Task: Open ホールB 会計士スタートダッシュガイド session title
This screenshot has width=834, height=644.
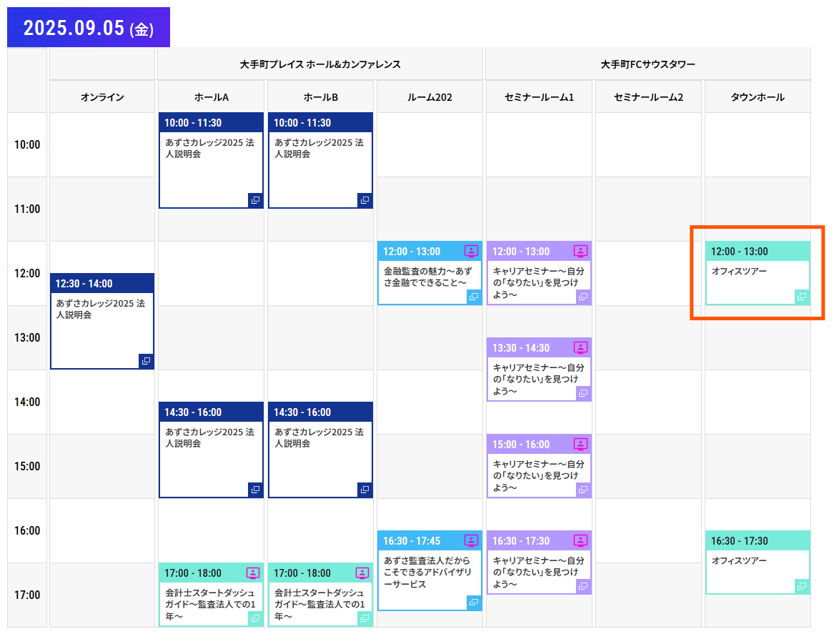Action: coord(319,604)
